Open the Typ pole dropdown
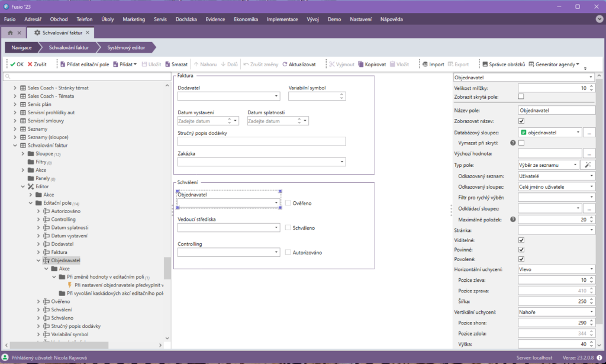Image resolution: width=606 pixels, height=364 pixels. click(x=548, y=165)
